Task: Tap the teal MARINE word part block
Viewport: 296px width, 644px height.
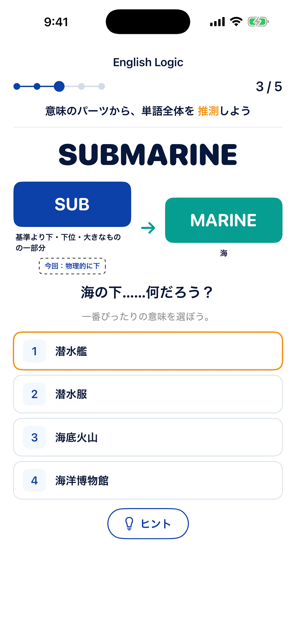Action: click(x=224, y=220)
